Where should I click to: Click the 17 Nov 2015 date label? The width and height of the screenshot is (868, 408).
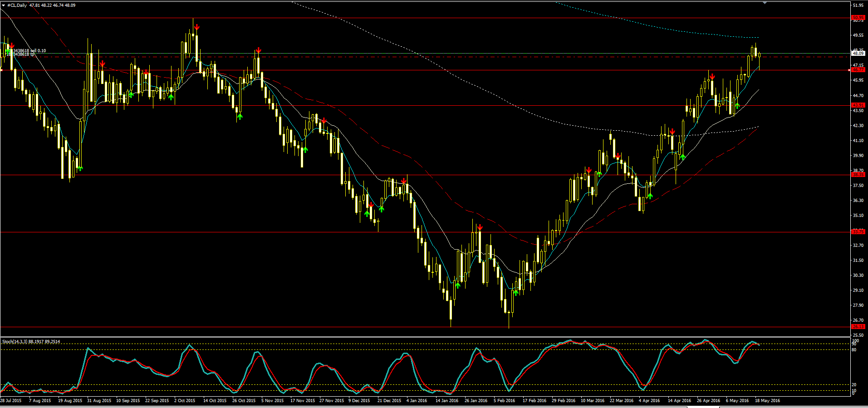coord(303,401)
